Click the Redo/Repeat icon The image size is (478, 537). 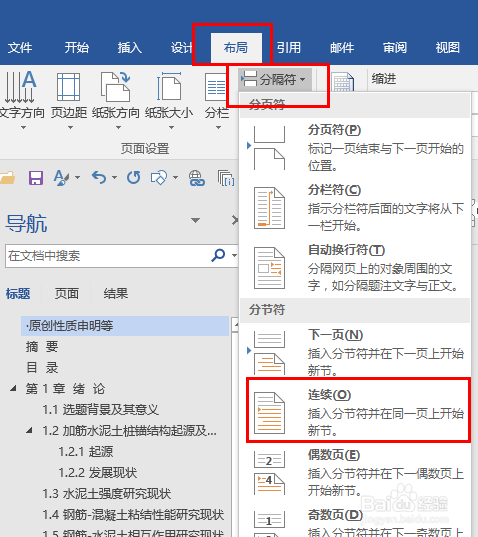[x=134, y=178]
